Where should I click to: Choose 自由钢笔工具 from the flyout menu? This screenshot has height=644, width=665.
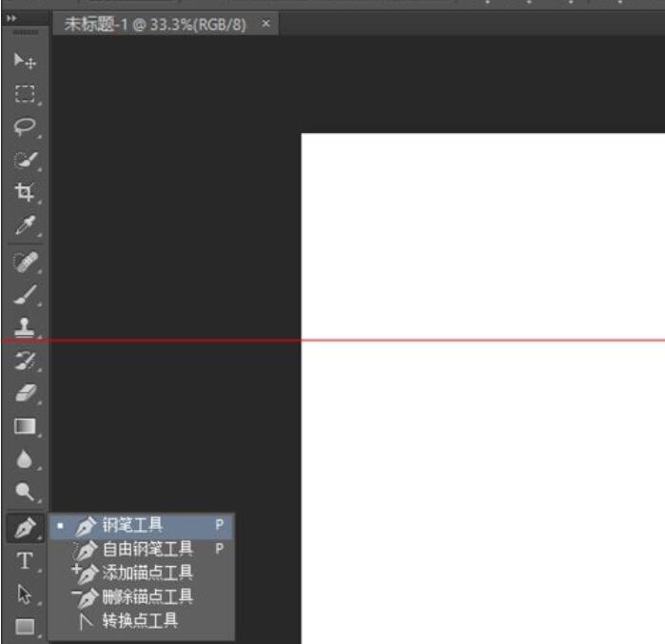pyautogui.click(x=142, y=550)
